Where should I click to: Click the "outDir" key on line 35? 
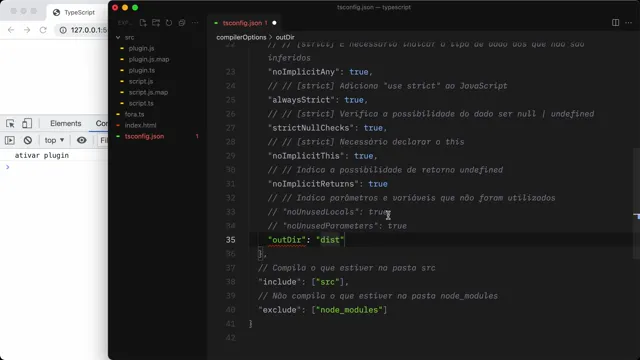point(287,240)
